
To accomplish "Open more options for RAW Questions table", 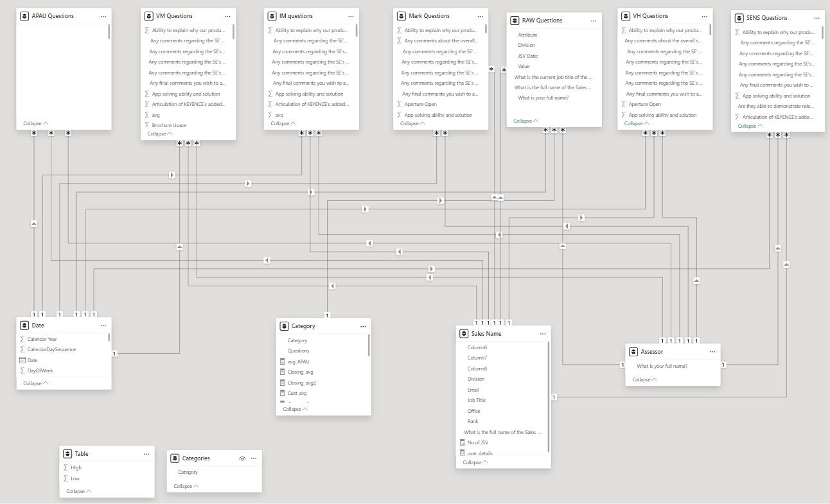I will 594,20.
